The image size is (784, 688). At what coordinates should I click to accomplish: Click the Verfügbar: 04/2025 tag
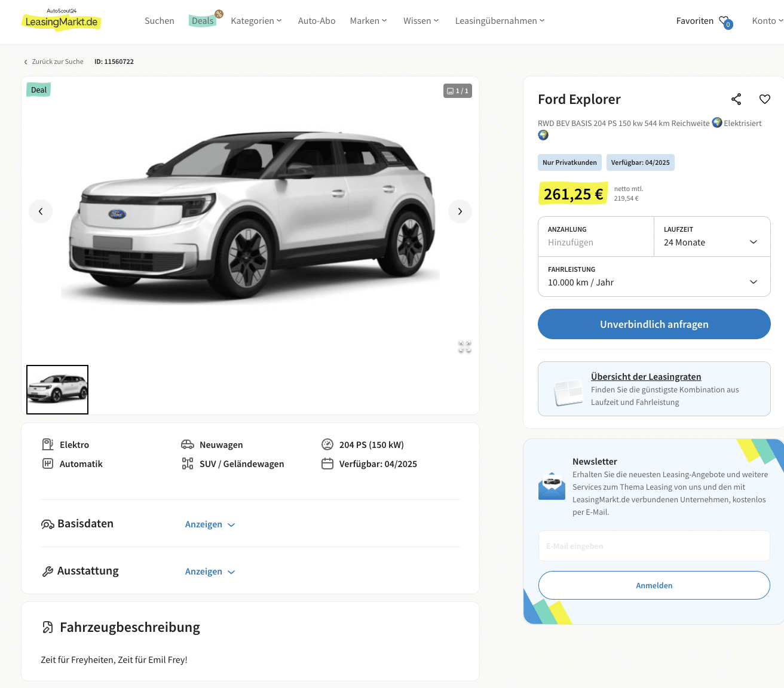(641, 162)
